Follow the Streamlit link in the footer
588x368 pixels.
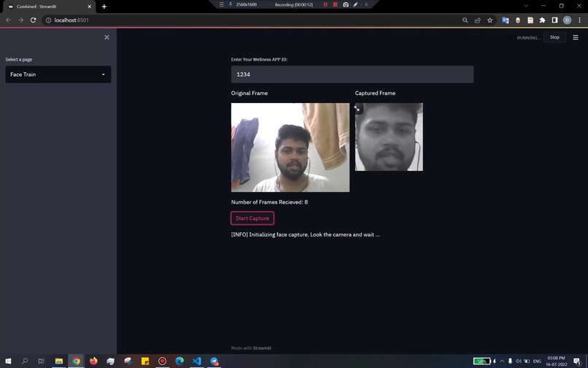tap(262, 348)
